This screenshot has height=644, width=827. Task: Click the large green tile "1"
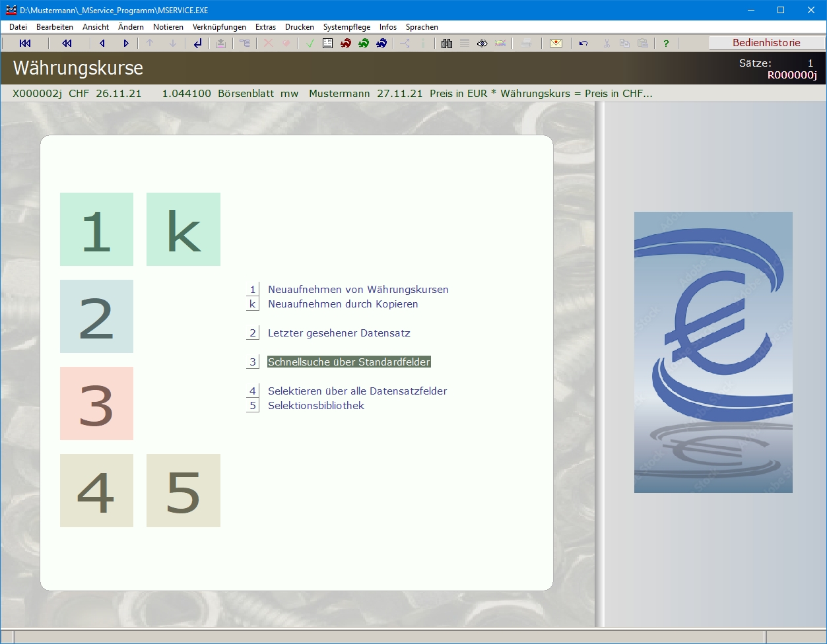pos(96,229)
